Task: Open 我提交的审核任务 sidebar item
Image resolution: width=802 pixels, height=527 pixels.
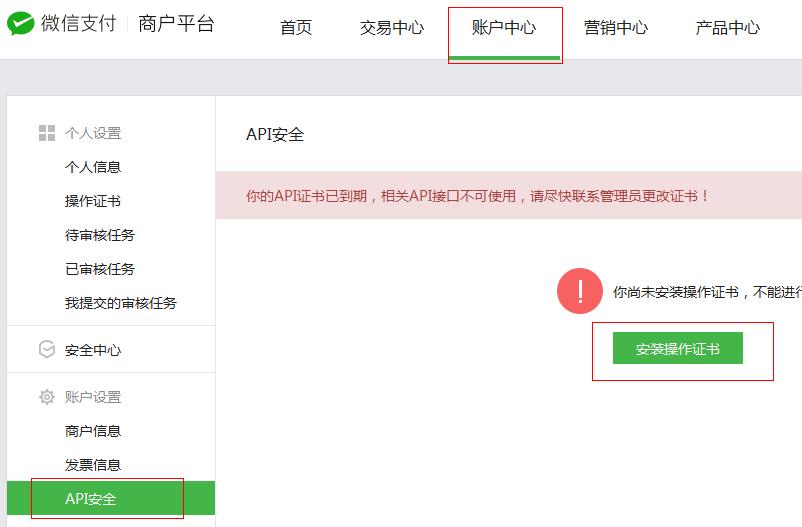Action: pos(121,303)
